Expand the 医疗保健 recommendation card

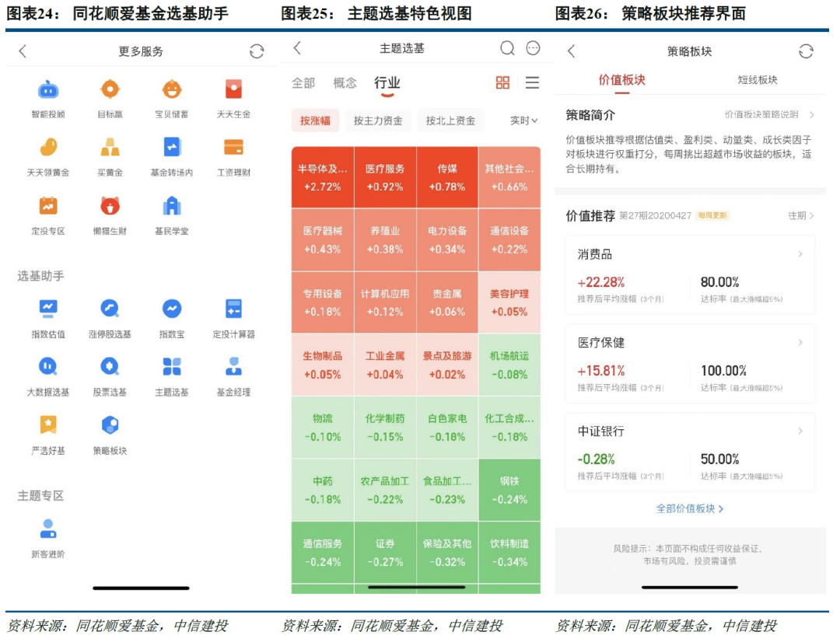[x=690, y=364]
